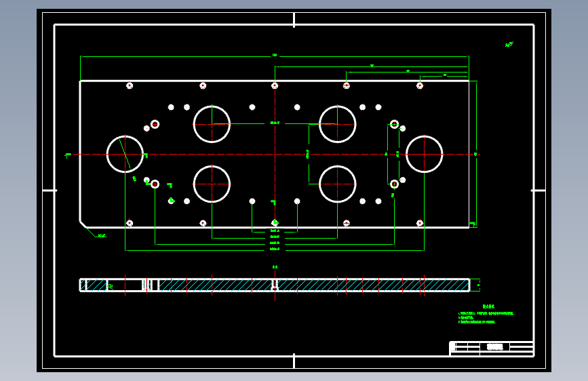Viewport: 588px width, 381px height.
Task: Select the overall height dimension text on the right
Action: (x=475, y=154)
